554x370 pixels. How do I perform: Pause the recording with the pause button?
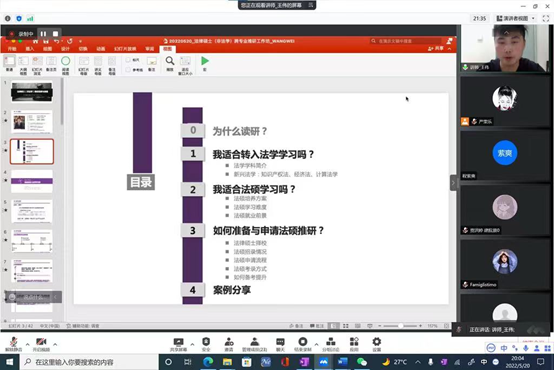pos(43,34)
